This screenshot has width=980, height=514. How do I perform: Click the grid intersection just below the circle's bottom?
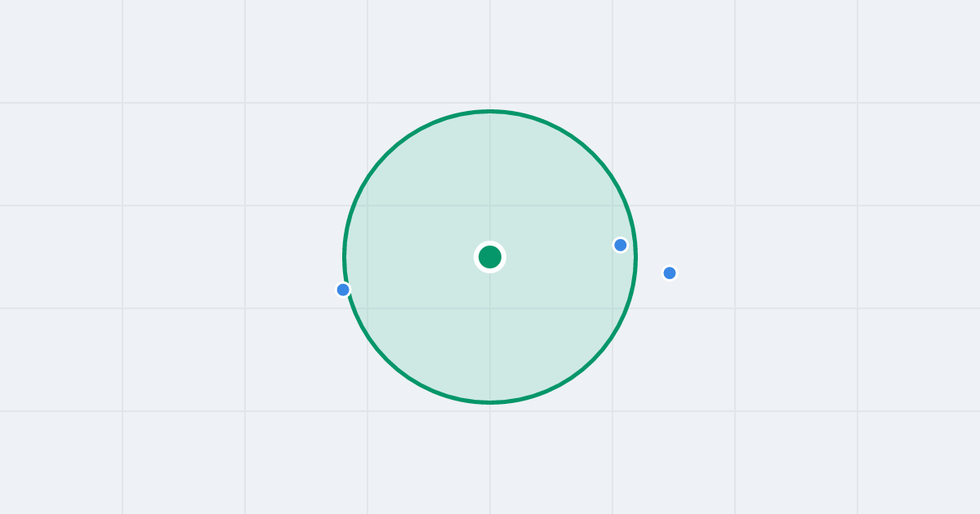pyautogui.click(x=490, y=411)
